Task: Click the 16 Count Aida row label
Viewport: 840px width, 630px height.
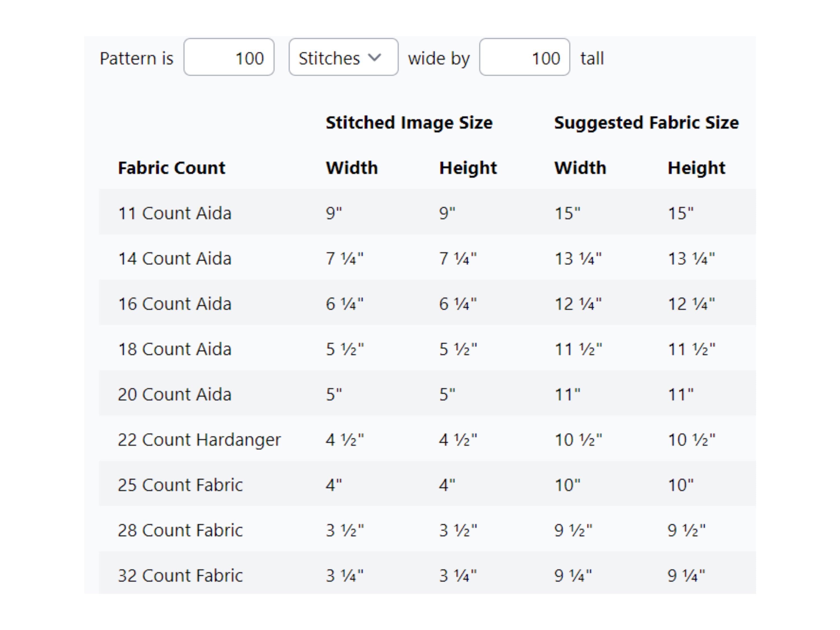Action: [175, 304]
